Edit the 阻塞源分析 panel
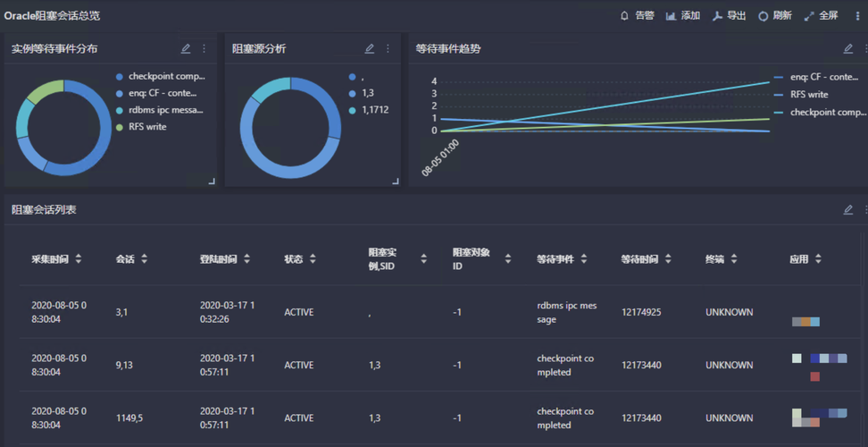868x447 pixels. [x=369, y=49]
